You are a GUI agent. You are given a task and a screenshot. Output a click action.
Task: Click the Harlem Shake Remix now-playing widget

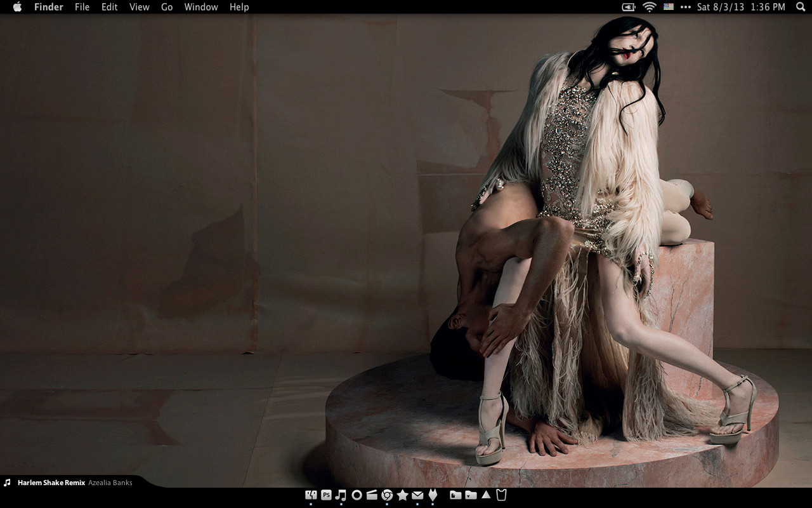(x=69, y=483)
